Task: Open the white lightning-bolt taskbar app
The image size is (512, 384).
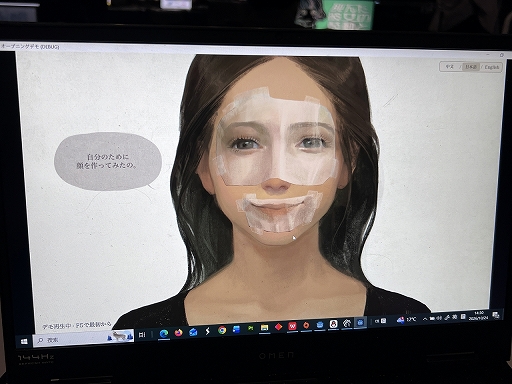Action: point(208,331)
